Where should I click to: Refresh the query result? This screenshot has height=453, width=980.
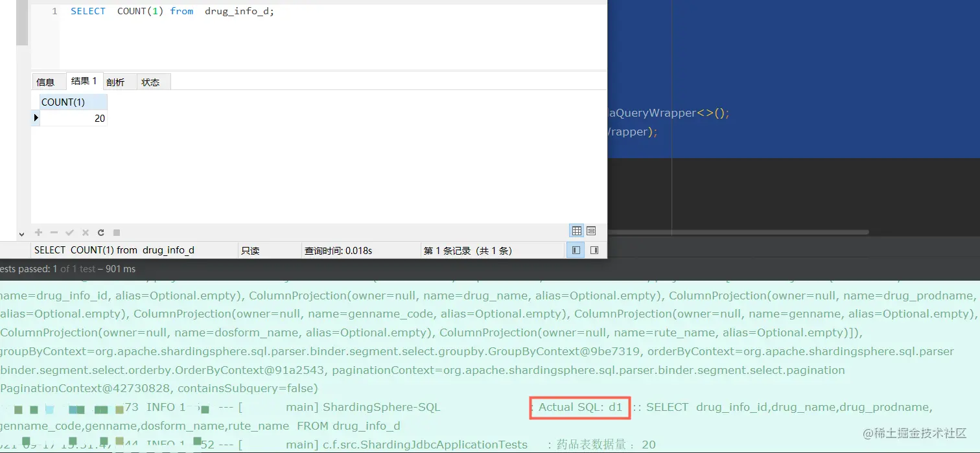(100, 232)
